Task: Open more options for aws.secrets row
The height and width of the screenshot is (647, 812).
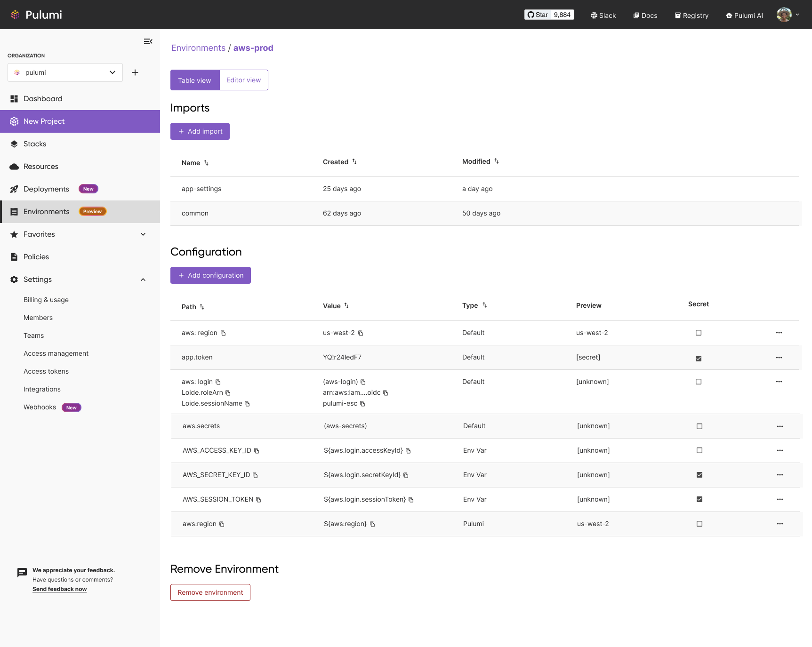Action: pyautogui.click(x=780, y=426)
